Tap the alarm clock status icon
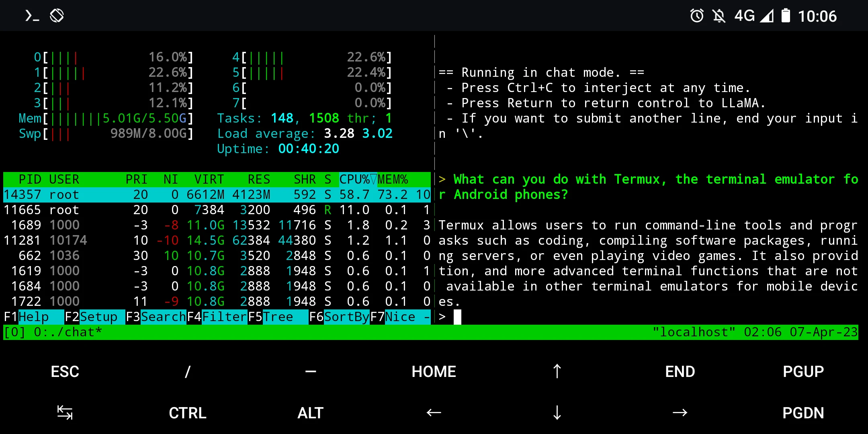Image resolution: width=868 pixels, height=434 pixels. pyautogui.click(x=697, y=16)
